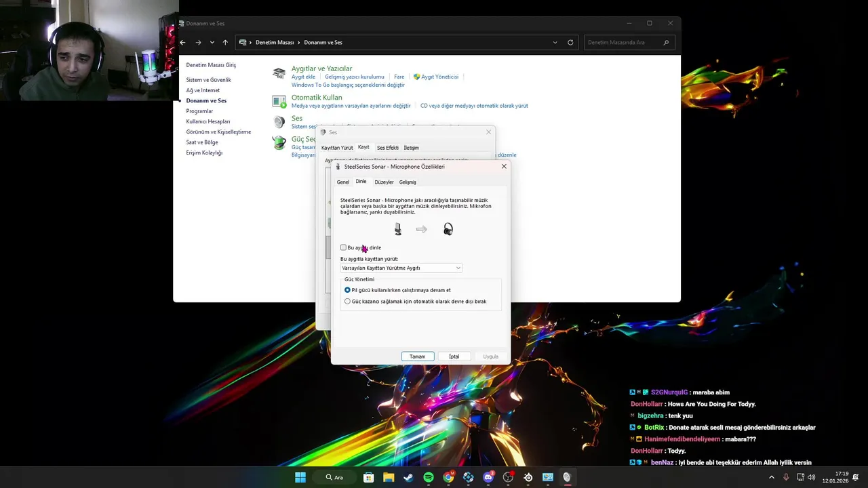Open 'Görünüm ve Kişiselleştirme' category
The image size is (868, 488).
[x=218, y=132]
